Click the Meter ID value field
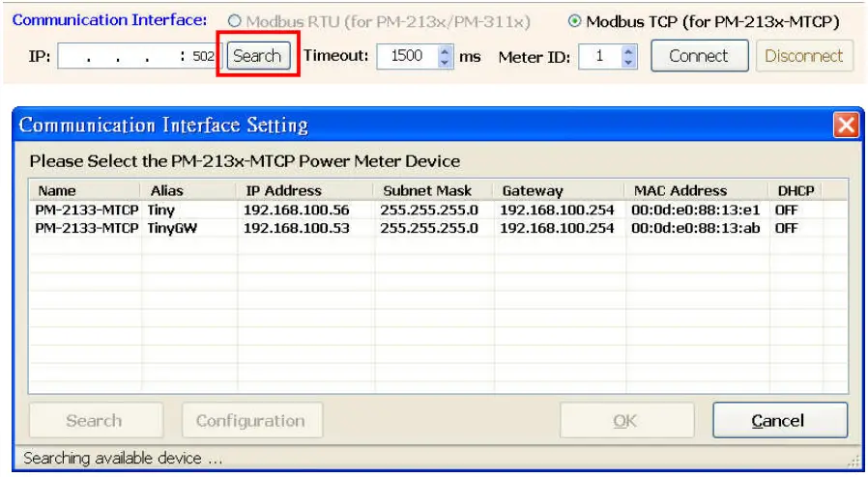Screen dimensions: 868x477 [599, 56]
